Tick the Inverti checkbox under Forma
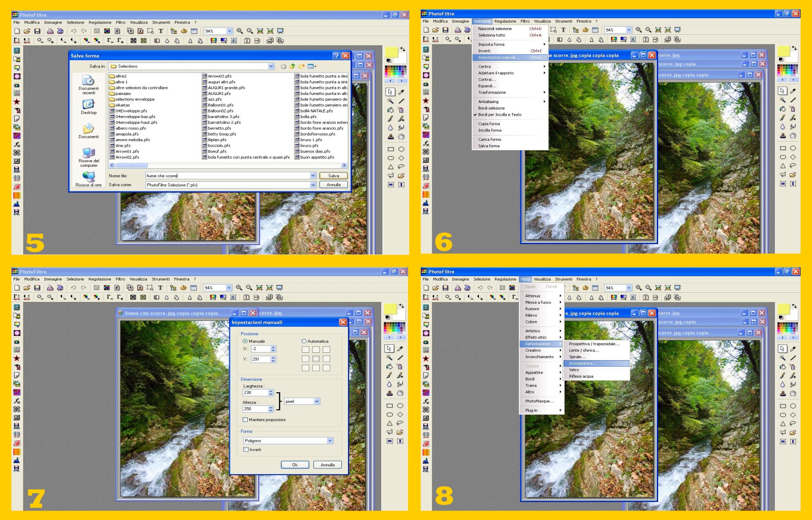This screenshot has height=520, width=812. click(246, 449)
